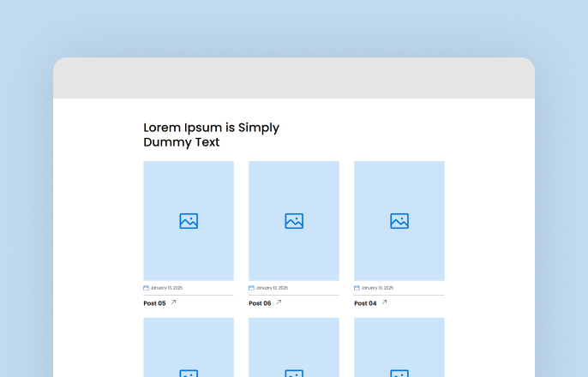Open the Post 05 title link
The width and height of the screenshot is (588, 377).
coord(154,303)
